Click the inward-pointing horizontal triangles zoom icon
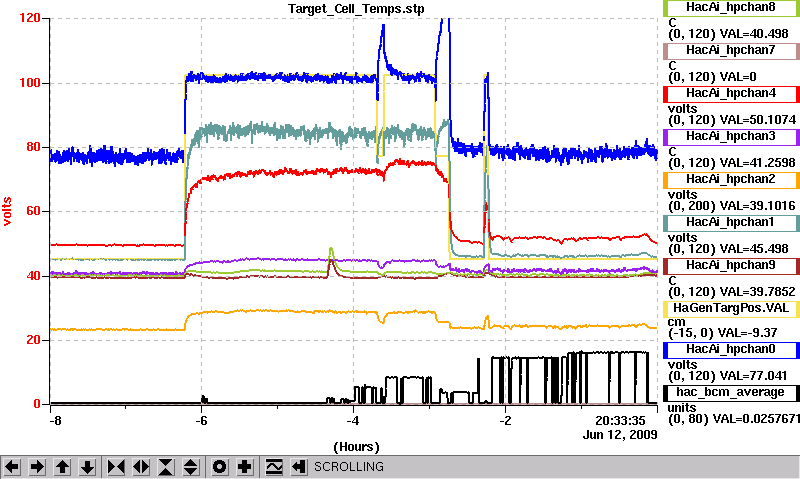The image size is (800, 479). click(x=116, y=467)
